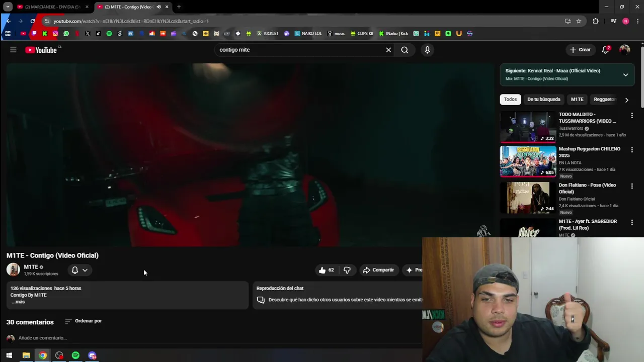Viewport: 644px width, 362px height.
Task: Open options for Mashup Reggaeton video
Action: pos(632,150)
